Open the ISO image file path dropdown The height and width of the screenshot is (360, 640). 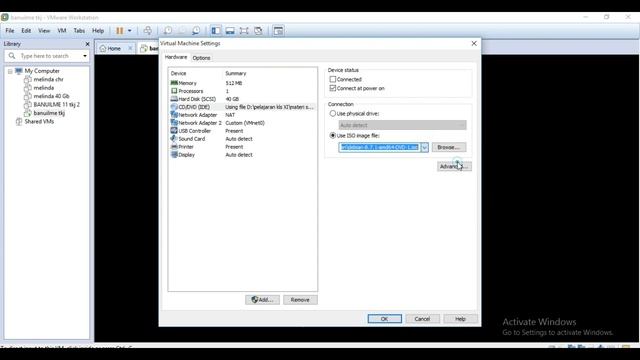pyautogui.click(x=424, y=147)
